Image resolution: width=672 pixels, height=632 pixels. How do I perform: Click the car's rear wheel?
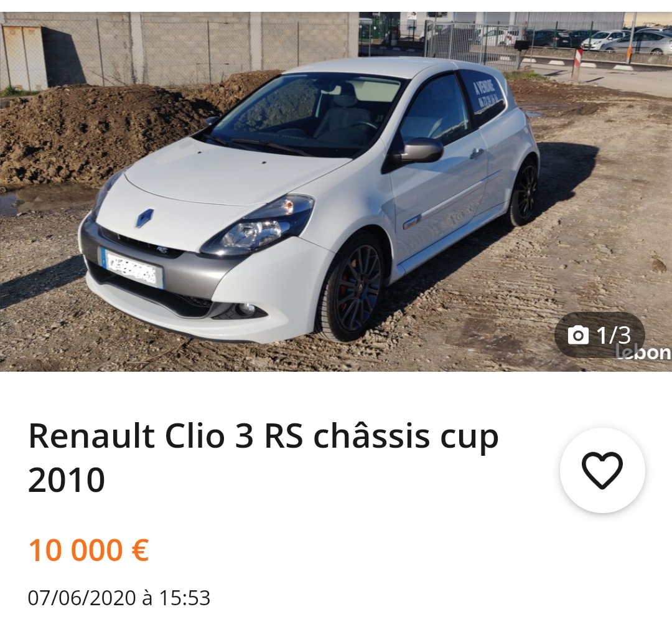tap(524, 191)
